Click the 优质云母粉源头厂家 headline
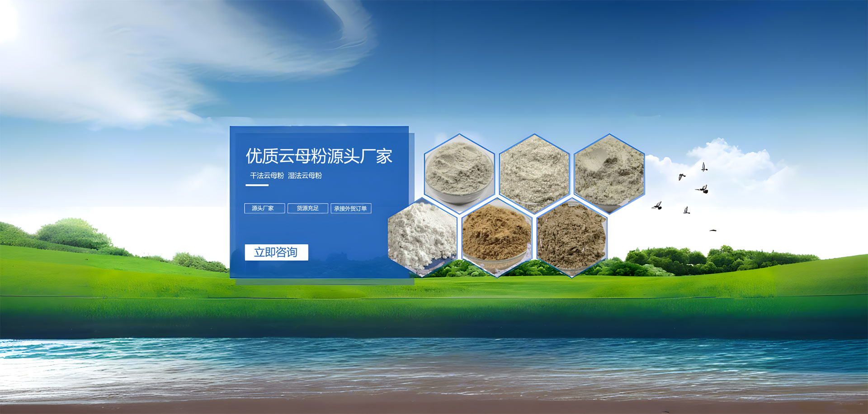 click(x=319, y=156)
